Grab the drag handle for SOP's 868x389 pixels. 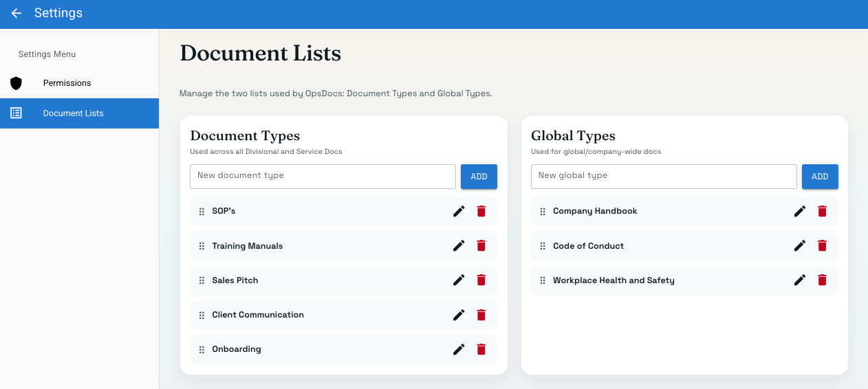(202, 212)
